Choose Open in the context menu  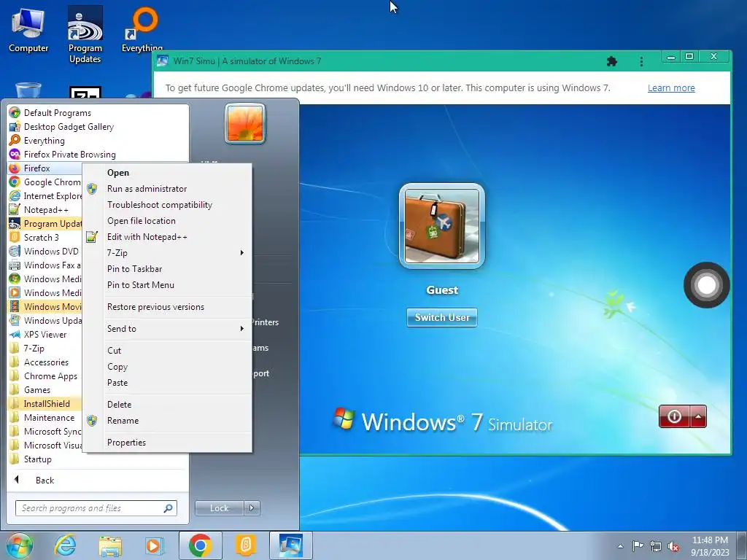click(168, 172)
